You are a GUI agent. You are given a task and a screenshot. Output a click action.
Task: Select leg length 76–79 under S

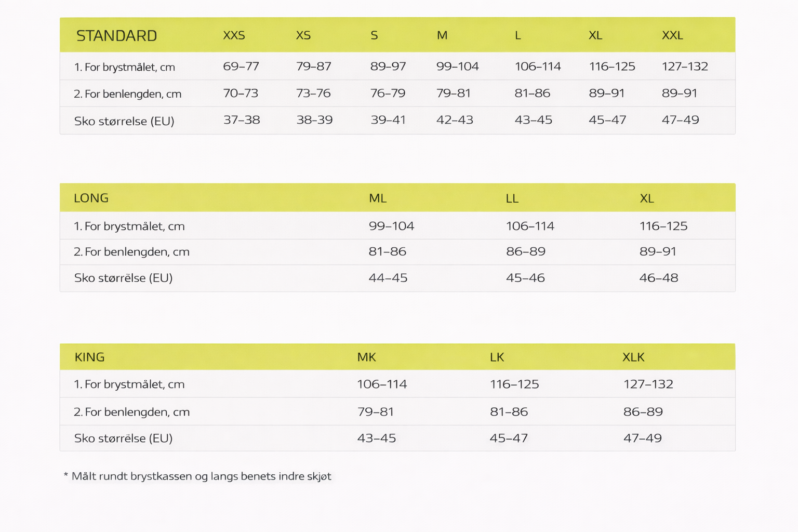(388, 94)
